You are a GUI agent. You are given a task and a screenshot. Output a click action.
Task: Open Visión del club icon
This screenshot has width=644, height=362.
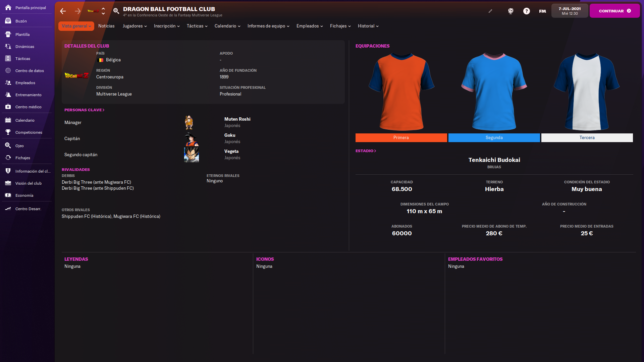pos(8,183)
